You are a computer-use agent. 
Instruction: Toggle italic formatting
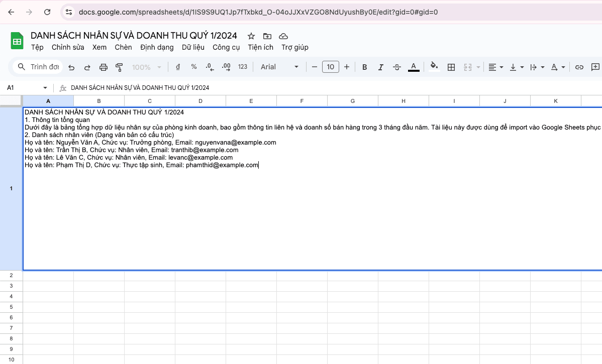[381, 67]
